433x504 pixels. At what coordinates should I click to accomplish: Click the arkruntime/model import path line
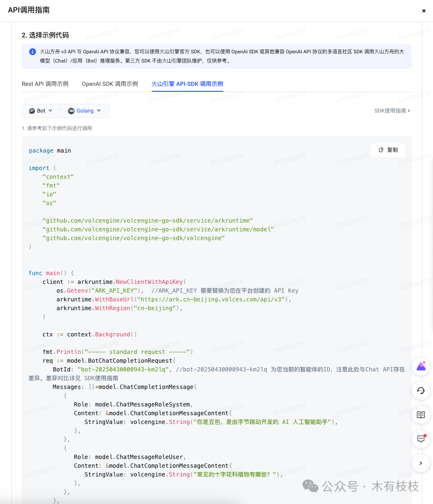[x=158, y=229]
